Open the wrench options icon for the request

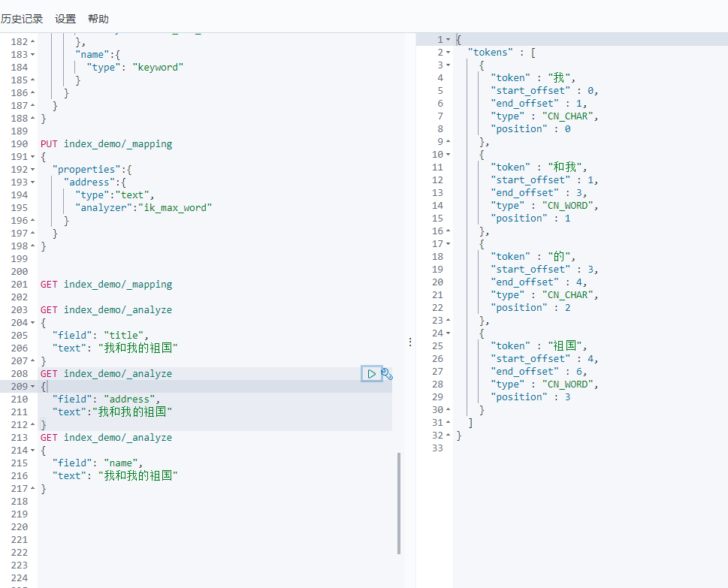coord(387,373)
